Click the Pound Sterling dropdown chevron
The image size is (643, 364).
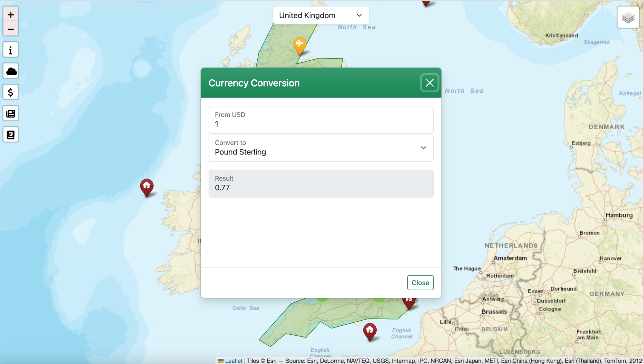pyautogui.click(x=423, y=148)
